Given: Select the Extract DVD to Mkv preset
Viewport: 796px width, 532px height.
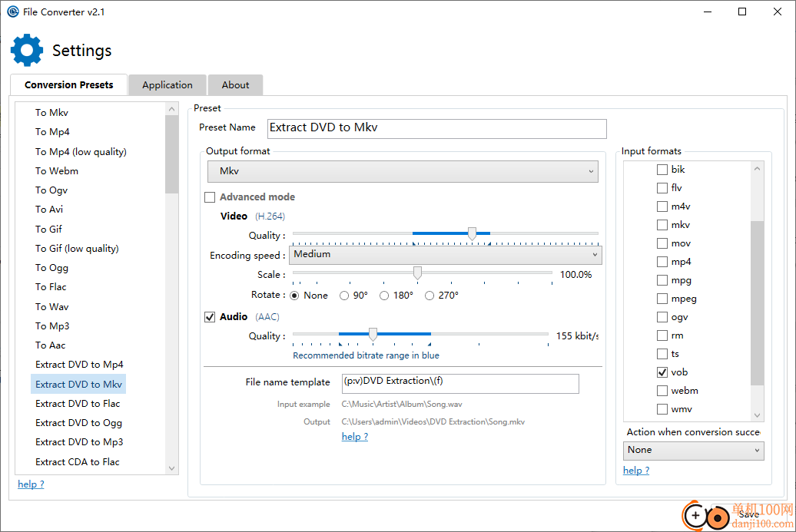Looking at the screenshot, I should 78,385.
